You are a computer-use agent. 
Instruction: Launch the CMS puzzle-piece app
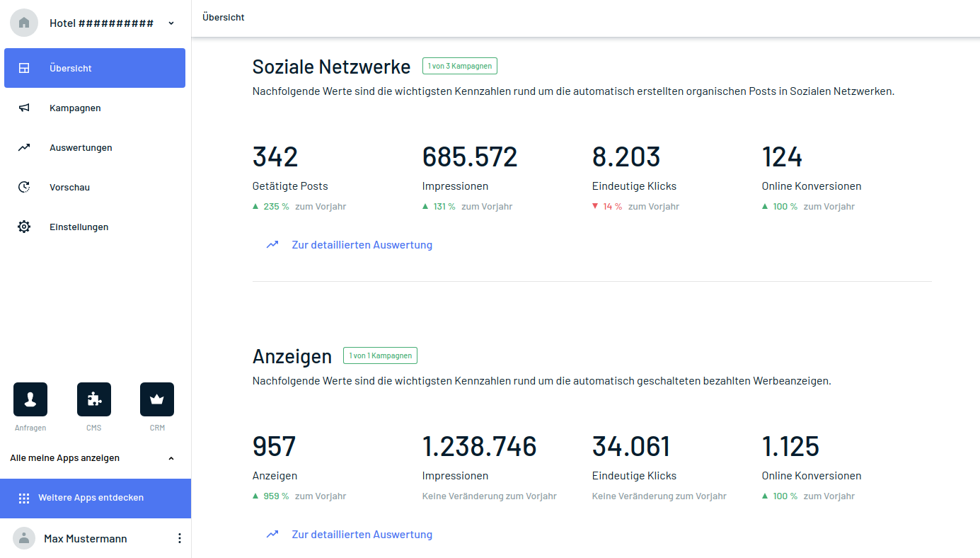click(94, 400)
